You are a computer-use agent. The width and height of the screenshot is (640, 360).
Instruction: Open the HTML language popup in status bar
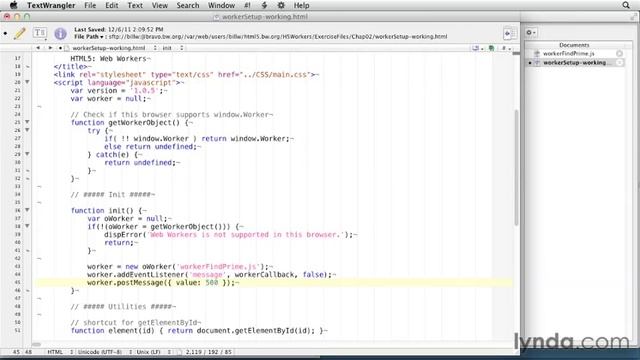coord(60,352)
